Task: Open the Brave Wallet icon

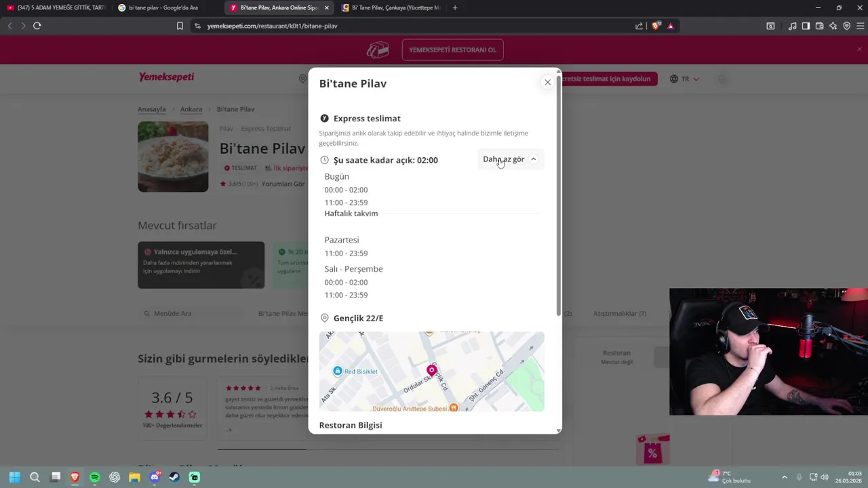Action: [819, 26]
